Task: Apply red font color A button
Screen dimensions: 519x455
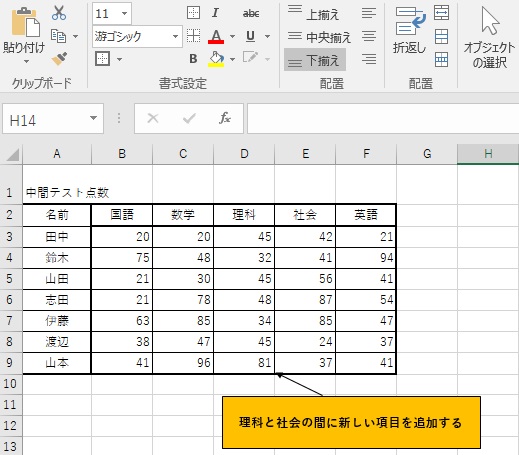Action: click(216, 36)
